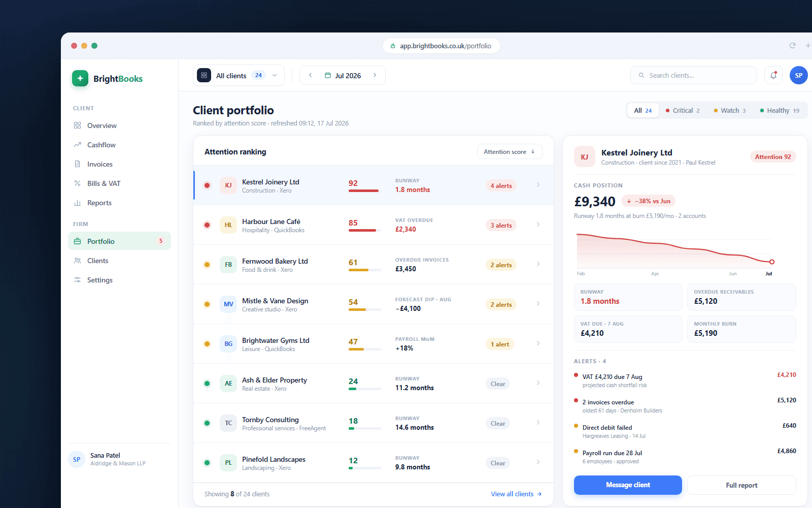
Task: Click View all clients link
Action: coord(516,494)
